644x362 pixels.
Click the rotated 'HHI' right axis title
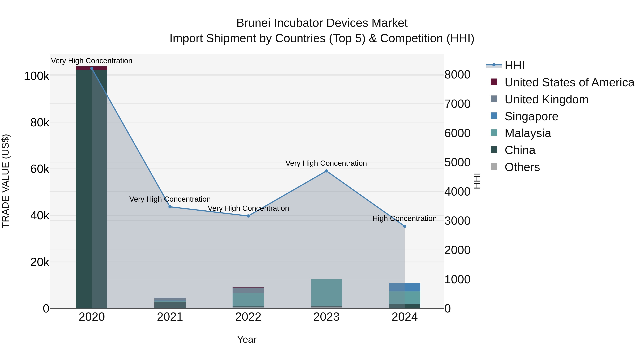[x=477, y=181]
